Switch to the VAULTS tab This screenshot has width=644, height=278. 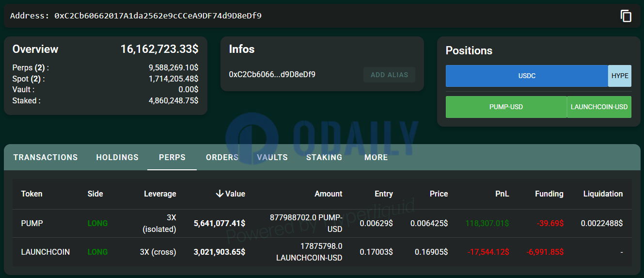(x=272, y=157)
